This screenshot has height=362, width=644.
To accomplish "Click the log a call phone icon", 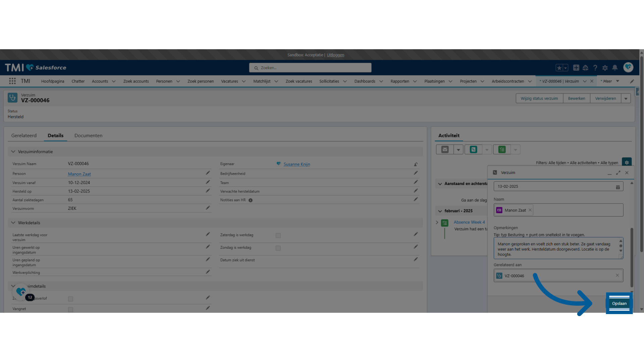I will pyautogui.click(x=473, y=149).
